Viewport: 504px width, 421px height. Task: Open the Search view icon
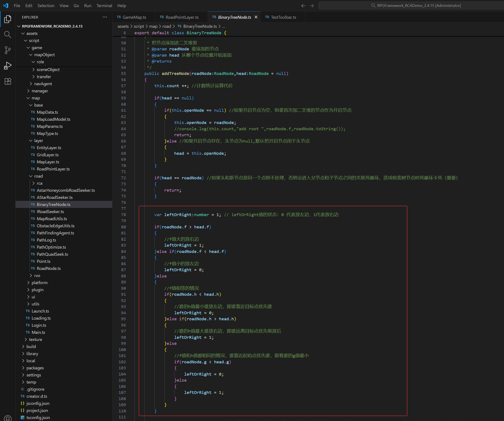pos(8,34)
